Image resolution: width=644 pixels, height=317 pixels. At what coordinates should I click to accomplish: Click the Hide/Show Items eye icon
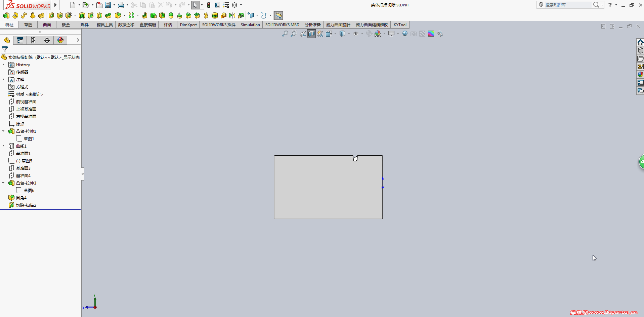coord(356,34)
